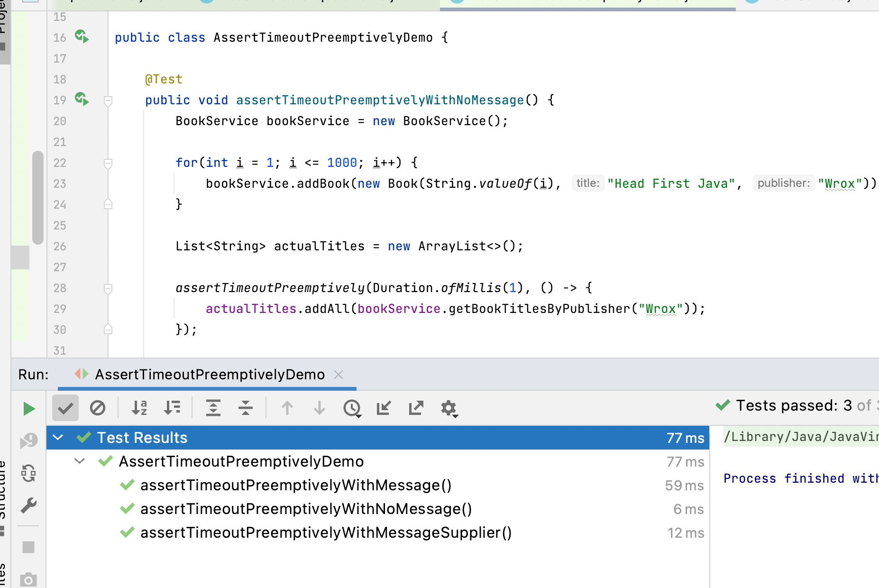
Task: Switch to the highlighted editor tab at top
Action: point(588,4)
